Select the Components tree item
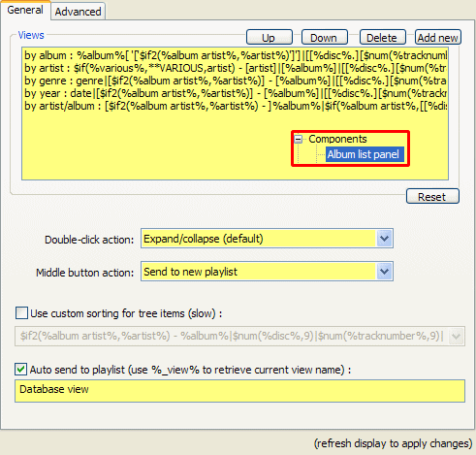This screenshot has width=476, height=455. pos(337,139)
